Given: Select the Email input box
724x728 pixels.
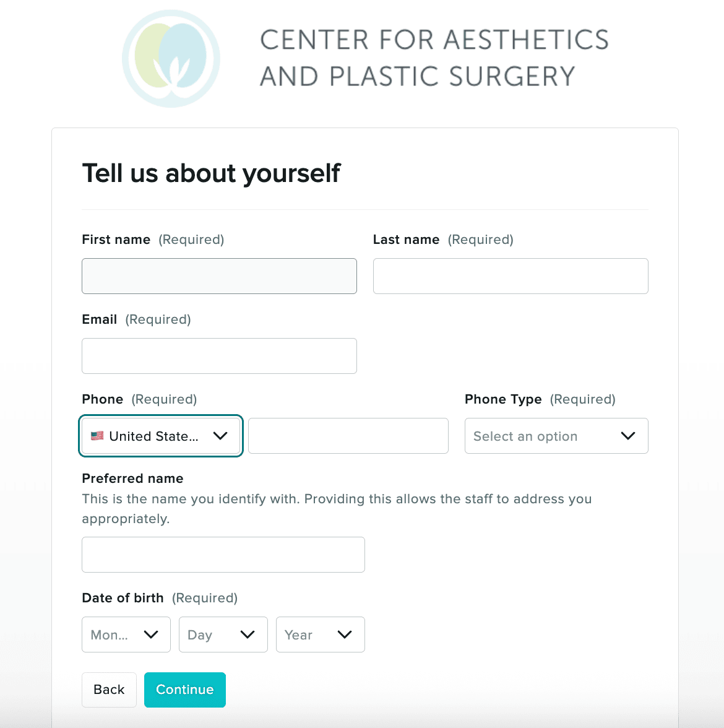Looking at the screenshot, I should [219, 356].
